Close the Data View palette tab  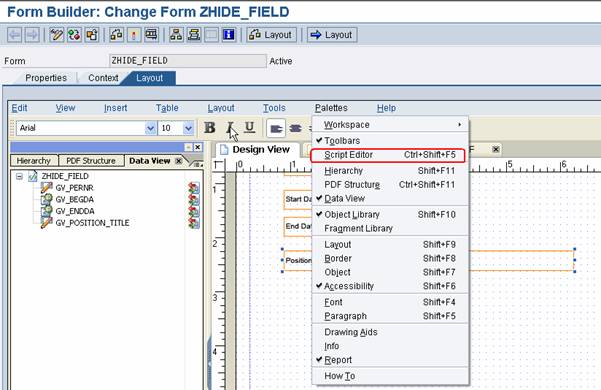click(179, 161)
